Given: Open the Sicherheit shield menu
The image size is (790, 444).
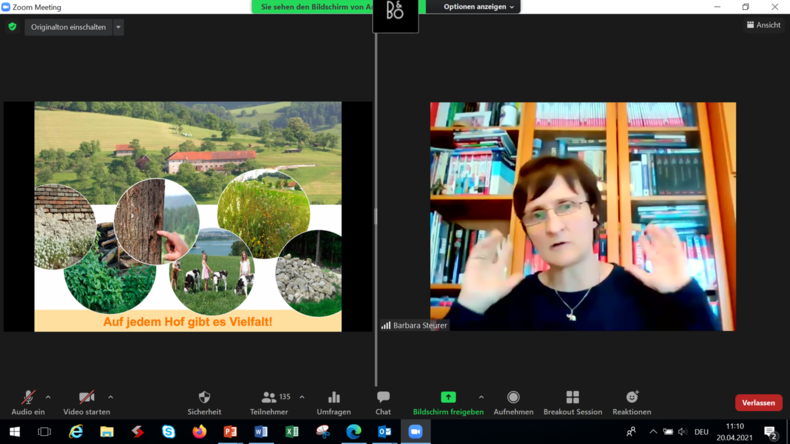Looking at the screenshot, I should coord(204,400).
